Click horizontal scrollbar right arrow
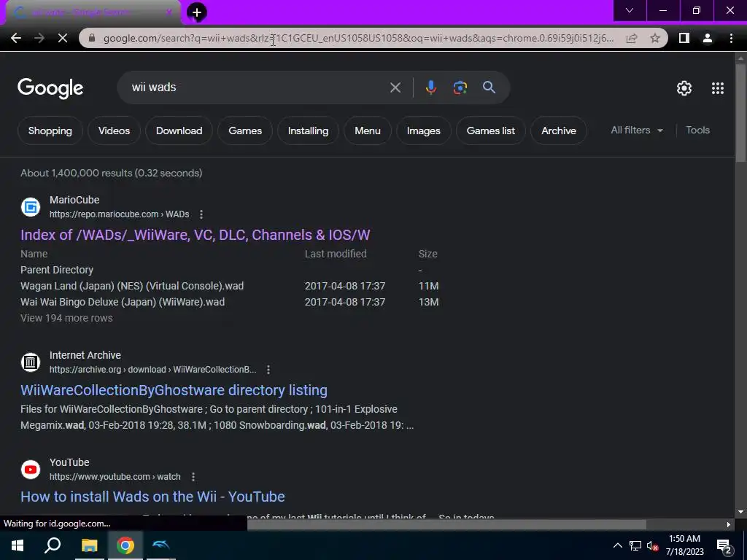This screenshot has height=560, width=747. [729, 524]
